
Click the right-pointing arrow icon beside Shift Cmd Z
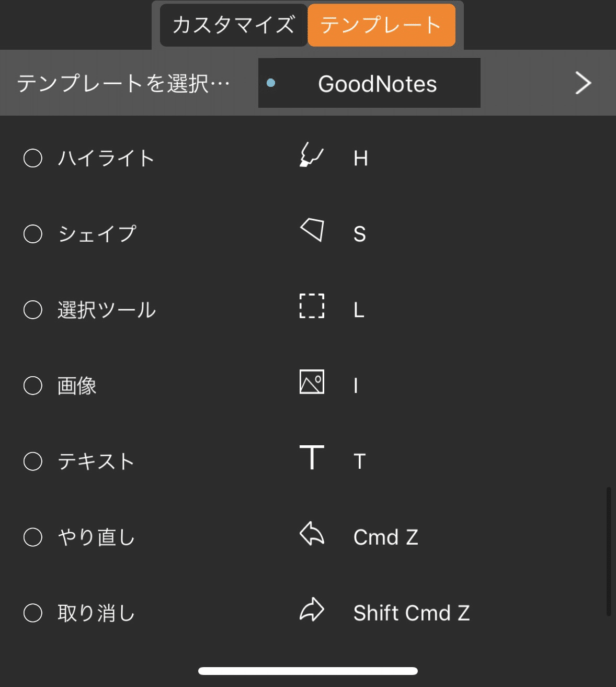[x=312, y=610]
